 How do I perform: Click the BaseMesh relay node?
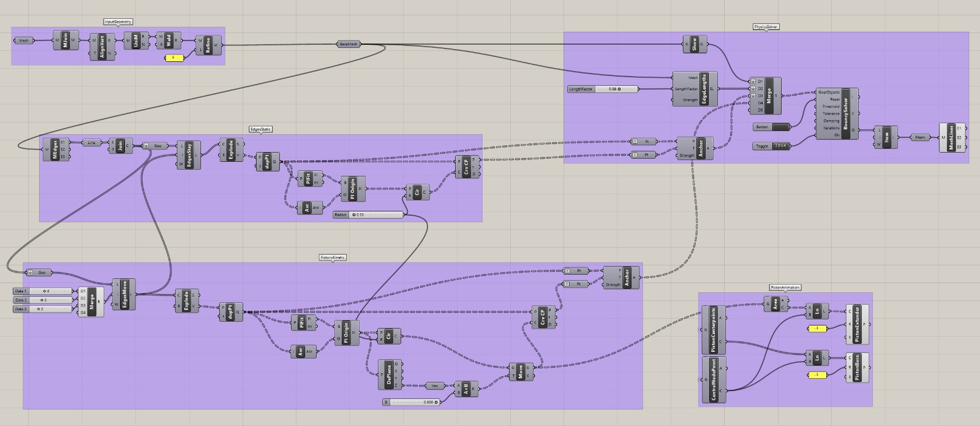coord(349,44)
